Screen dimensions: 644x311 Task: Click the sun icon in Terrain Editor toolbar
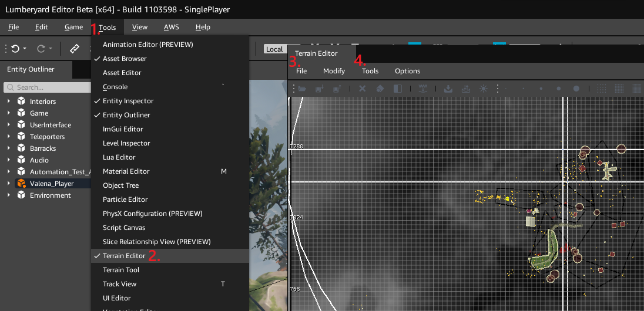pos(484,88)
